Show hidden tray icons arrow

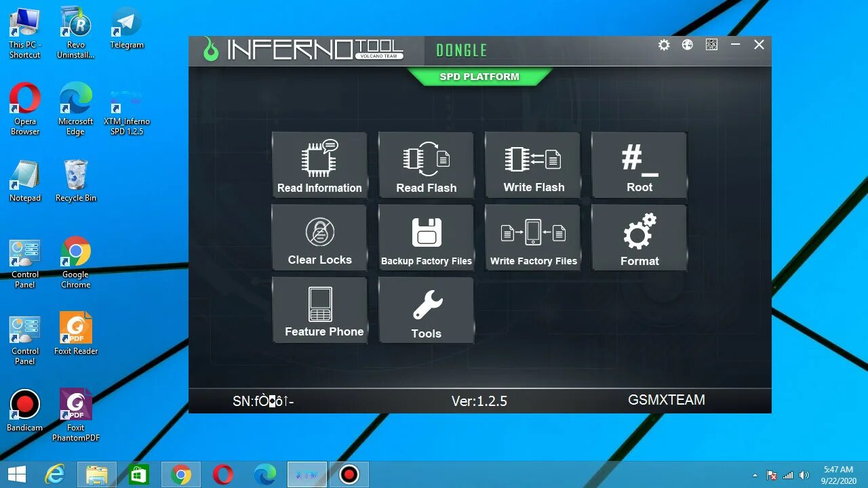click(x=755, y=475)
